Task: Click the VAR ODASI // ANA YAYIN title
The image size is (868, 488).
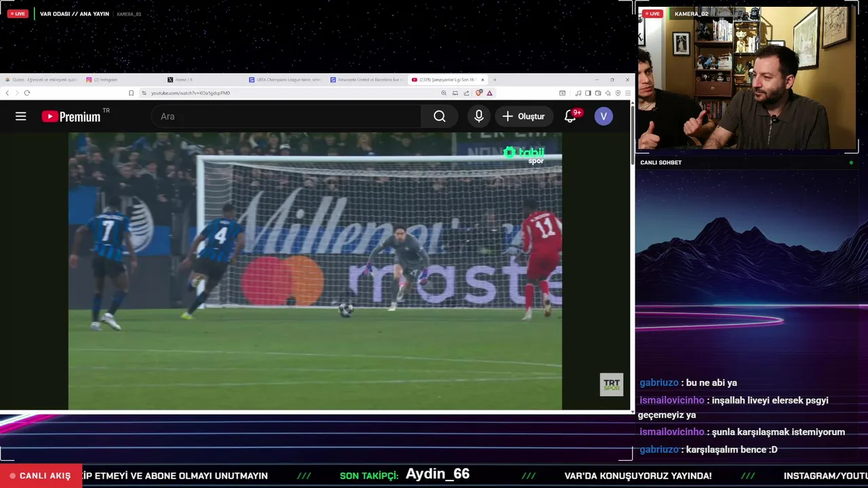Action: click(x=75, y=14)
